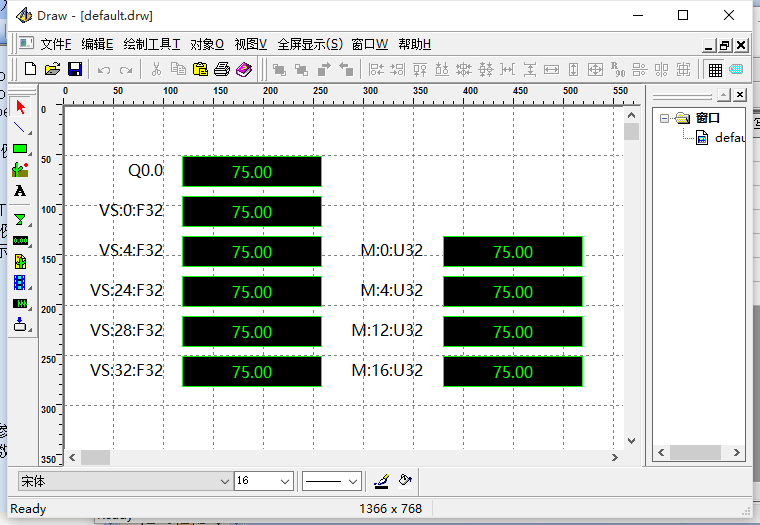Click the equal horizontal spacing icon
The height and width of the screenshot is (525, 760).
(507, 70)
